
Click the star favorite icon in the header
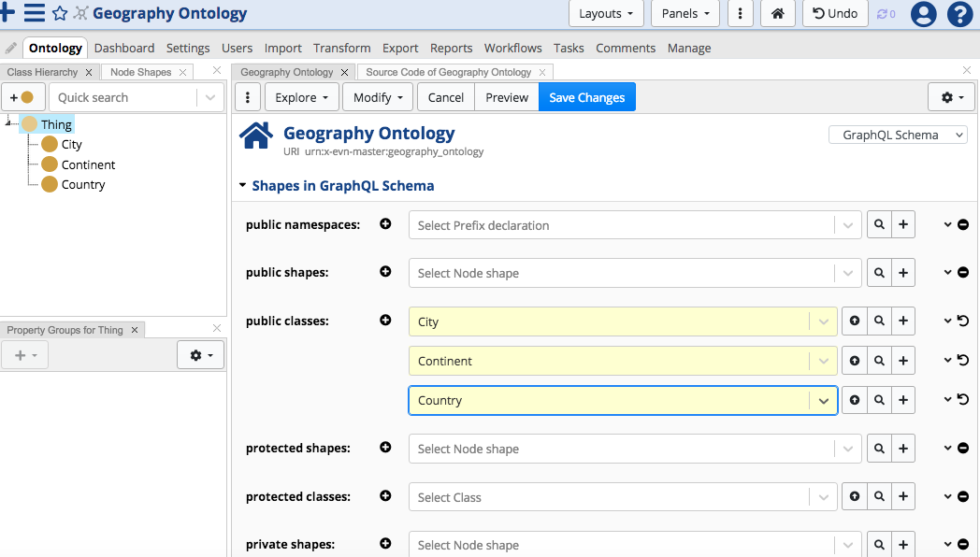point(58,13)
